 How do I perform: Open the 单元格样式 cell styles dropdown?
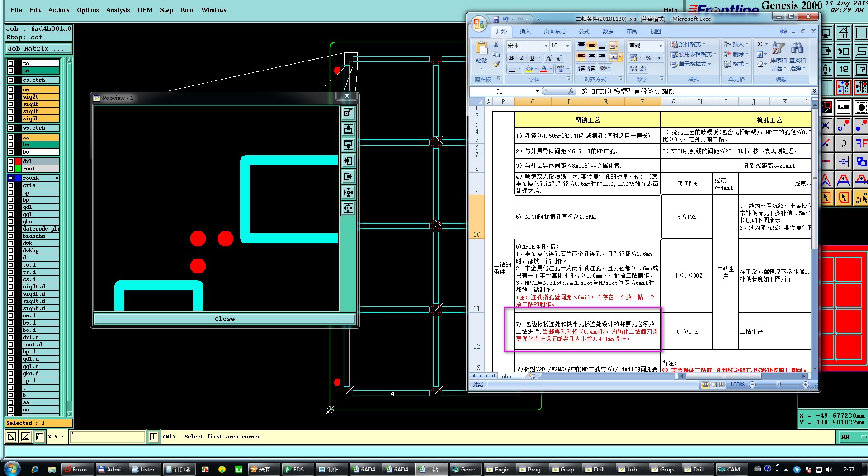point(690,64)
